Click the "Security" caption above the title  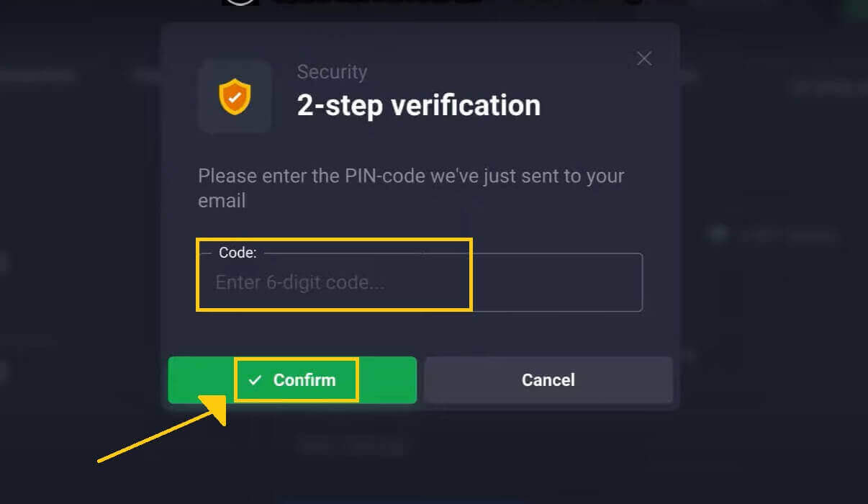coord(332,72)
